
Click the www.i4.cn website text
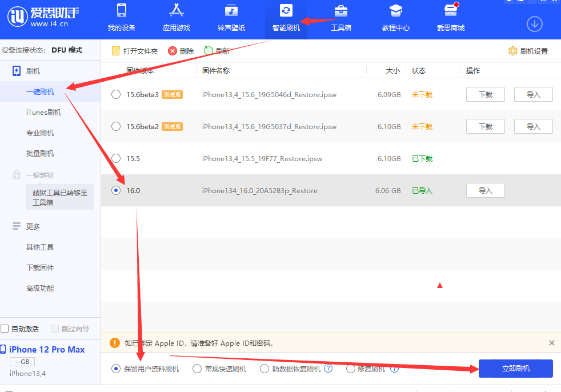tap(49, 24)
